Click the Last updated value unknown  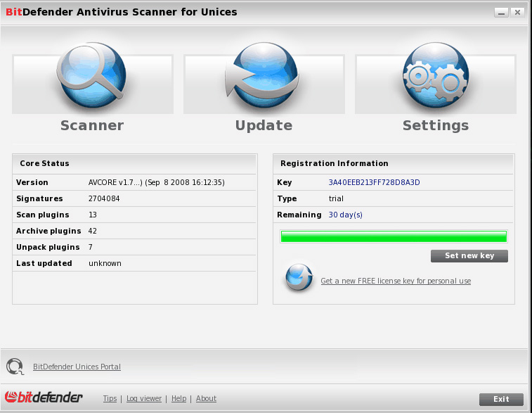(x=105, y=264)
